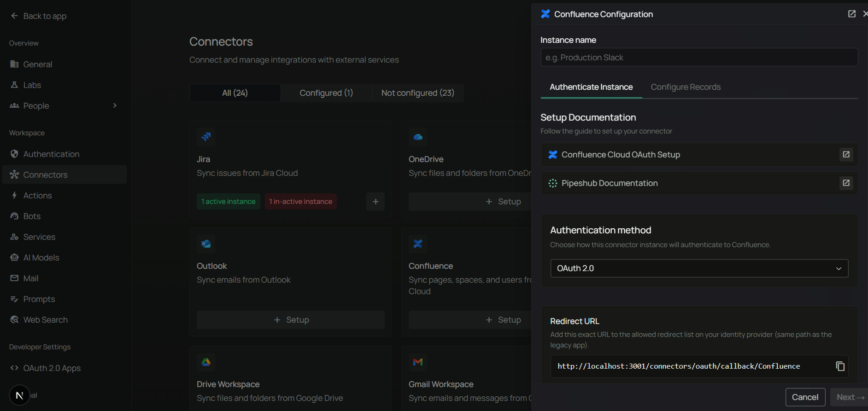This screenshot has height=411, width=868.
Task: Click the Cancel button
Action: pos(805,397)
